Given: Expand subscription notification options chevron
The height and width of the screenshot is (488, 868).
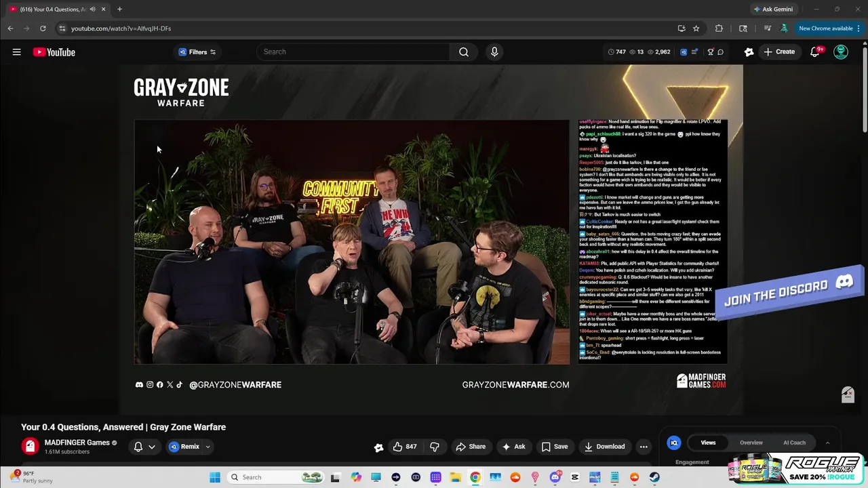Looking at the screenshot, I should pyautogui.click(x=152, y=447).
